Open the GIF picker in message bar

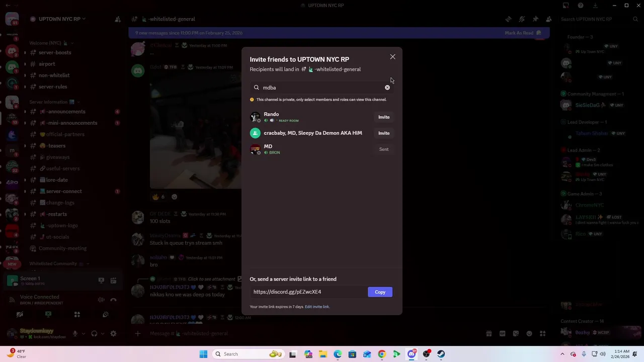click(x=502, y=333)
